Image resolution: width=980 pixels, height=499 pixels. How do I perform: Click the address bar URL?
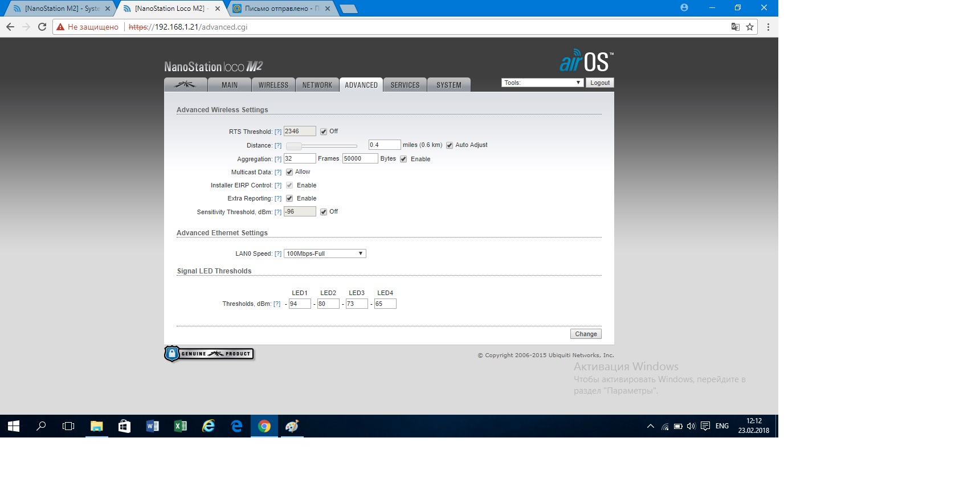coord(188,27)
